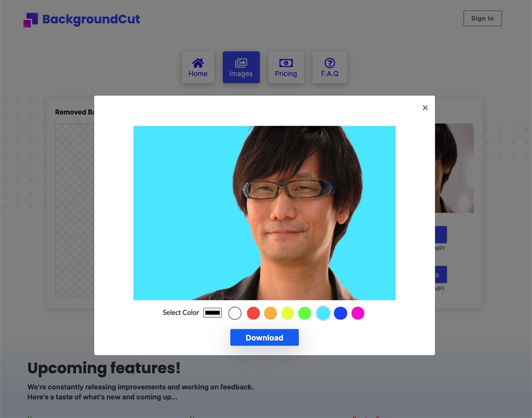Viewport: 532px width, 418px height.
Task: Select the cyan background color
Action: click(x=323, y=313)
